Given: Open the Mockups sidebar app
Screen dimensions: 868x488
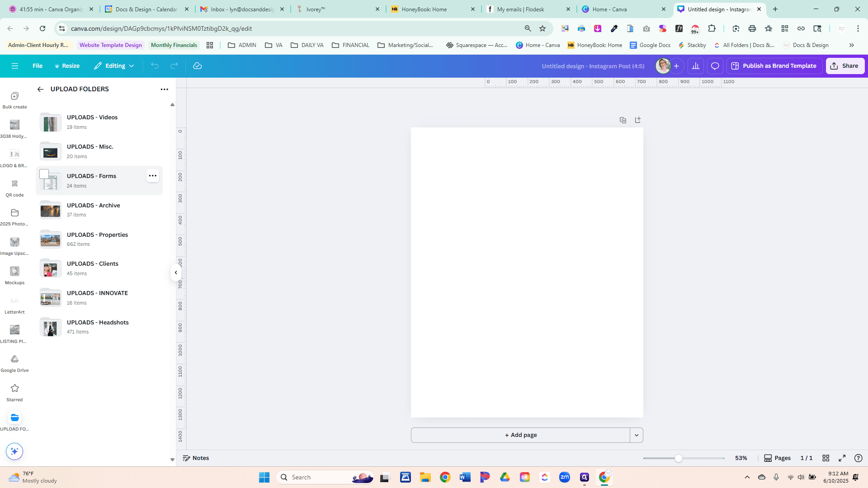Looking at the screenshot, I should pos(14,276).
